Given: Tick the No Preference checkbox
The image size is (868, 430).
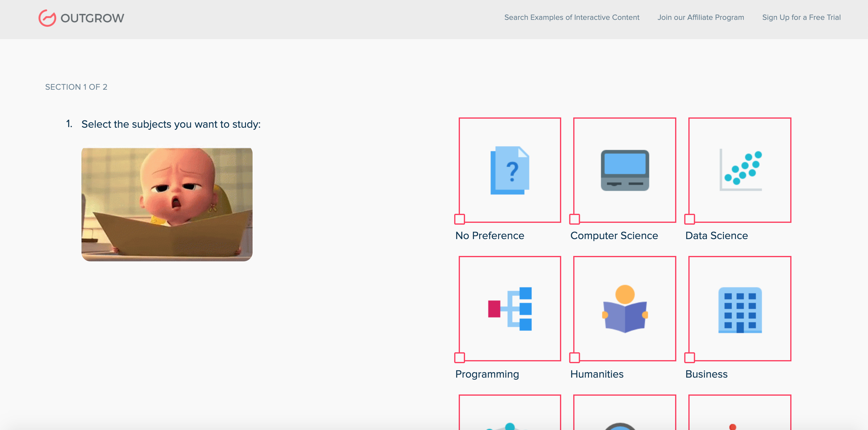Looking at the screenshot, I should (460, 219).
